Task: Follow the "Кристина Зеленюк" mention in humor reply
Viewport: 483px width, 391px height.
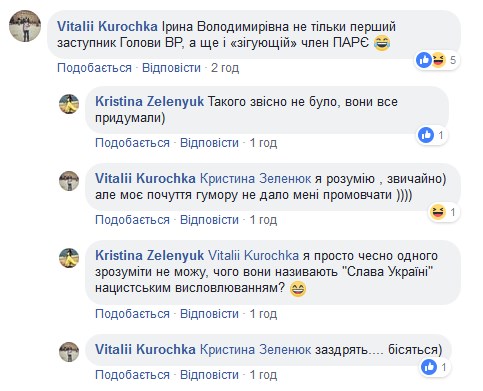Action: coord(255,179)
